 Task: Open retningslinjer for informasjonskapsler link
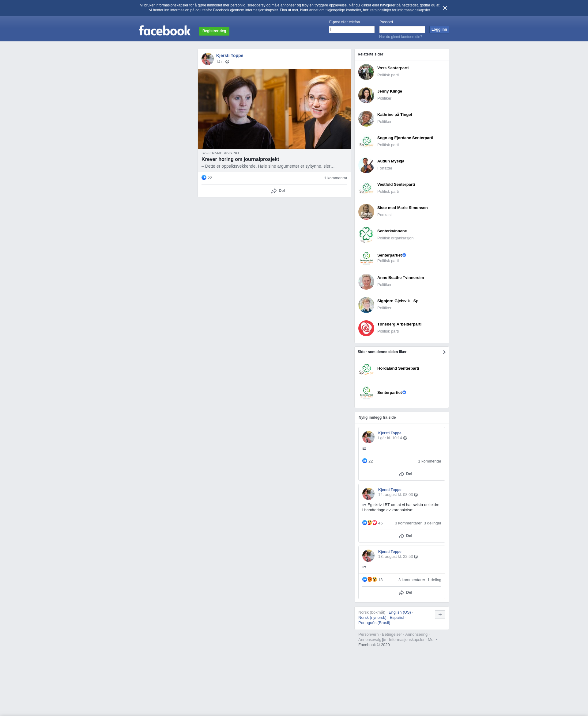click(400, 10)
